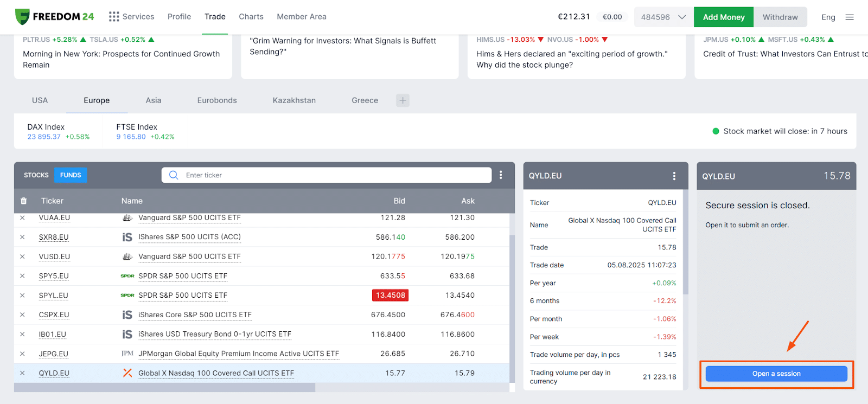Click the Withdraw button
Viewport: 868px width, 404px height.
[x=780, y=17]
